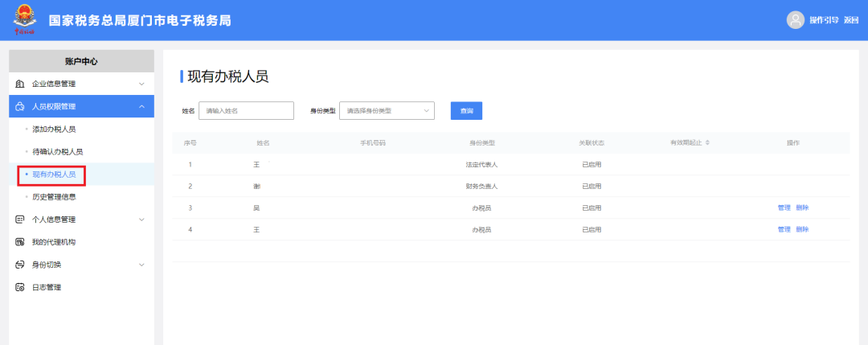Image resolution: width=868 pixels, height=345 pixels.
Task: Select 历史管理信息 menu item
Action: [81, 196]
